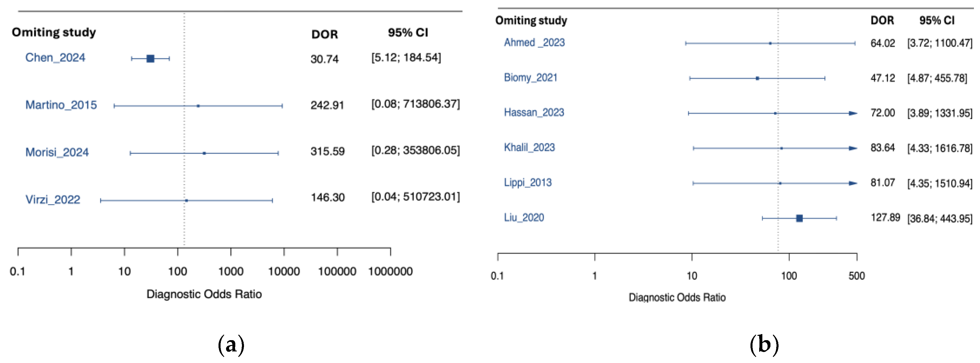Click the DOR value 242.91
980x363 pixels.
point(327,105)
